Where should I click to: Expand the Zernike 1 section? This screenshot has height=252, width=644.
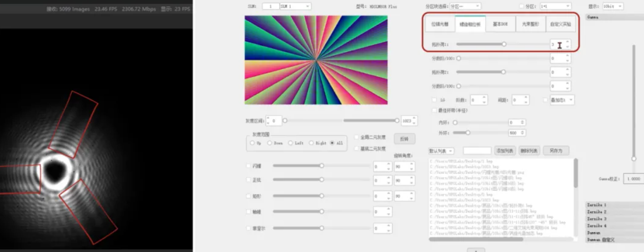coord(614,205)
